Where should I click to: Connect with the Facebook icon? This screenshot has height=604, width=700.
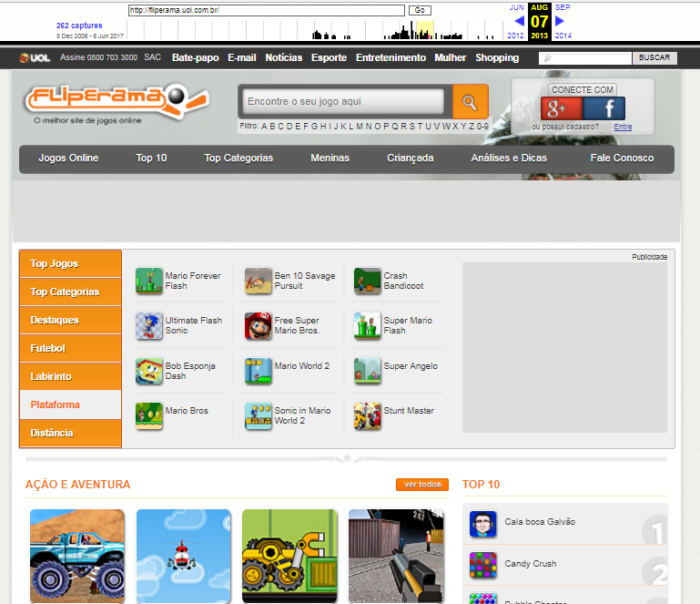tap(604, 108)
